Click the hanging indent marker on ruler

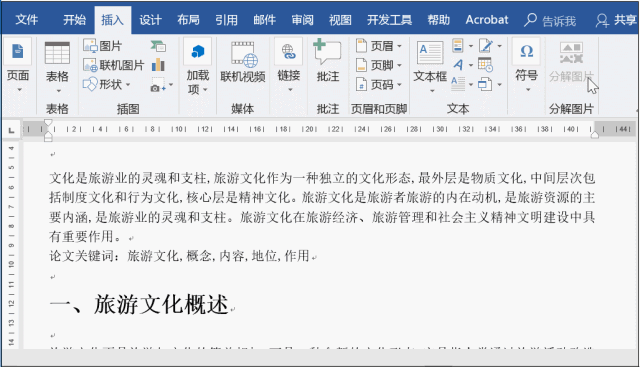(x=48, y=136)
